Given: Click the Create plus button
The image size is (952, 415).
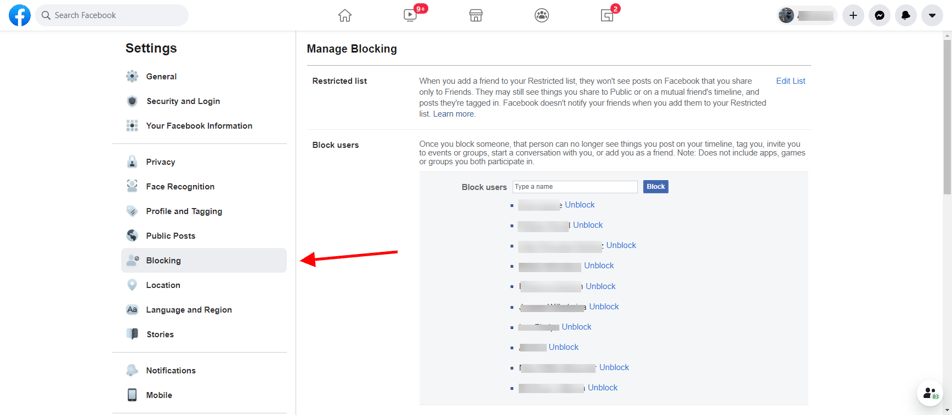Looking at the screenshot, I should [853, 16].
